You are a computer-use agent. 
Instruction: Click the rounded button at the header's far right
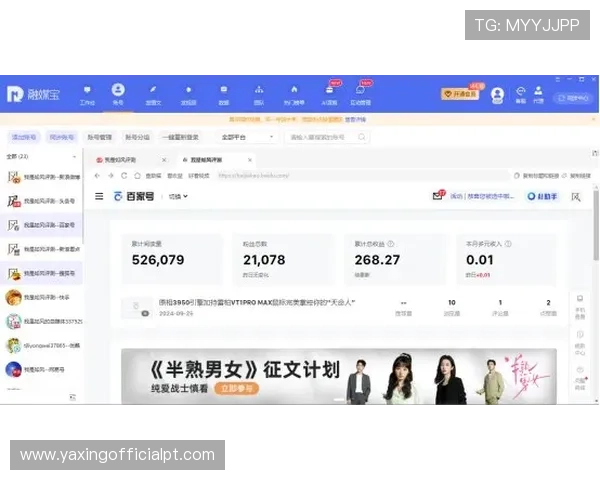[573, 98]
